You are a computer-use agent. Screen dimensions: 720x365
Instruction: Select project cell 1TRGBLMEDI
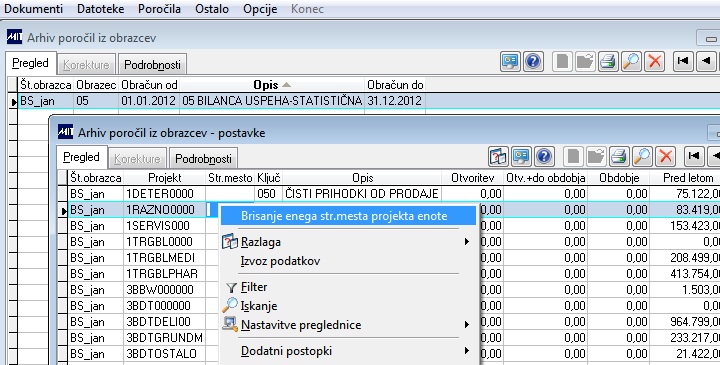tap(165, 258)
